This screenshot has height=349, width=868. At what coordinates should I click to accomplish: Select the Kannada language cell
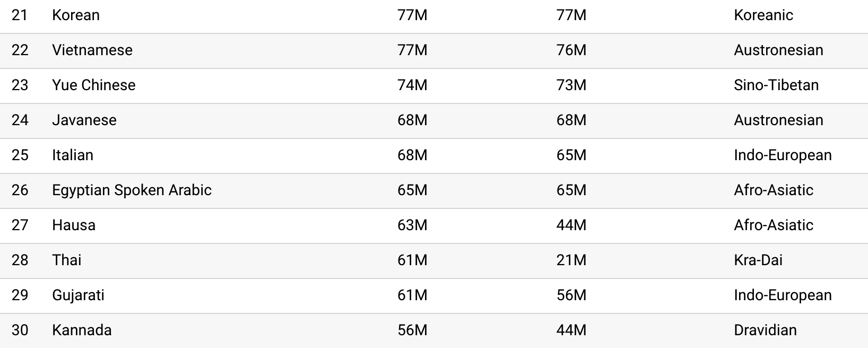click(x=82, y=330)
